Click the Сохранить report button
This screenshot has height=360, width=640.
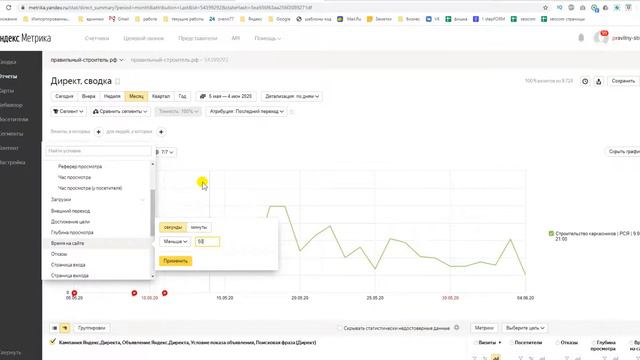[623, 81]
